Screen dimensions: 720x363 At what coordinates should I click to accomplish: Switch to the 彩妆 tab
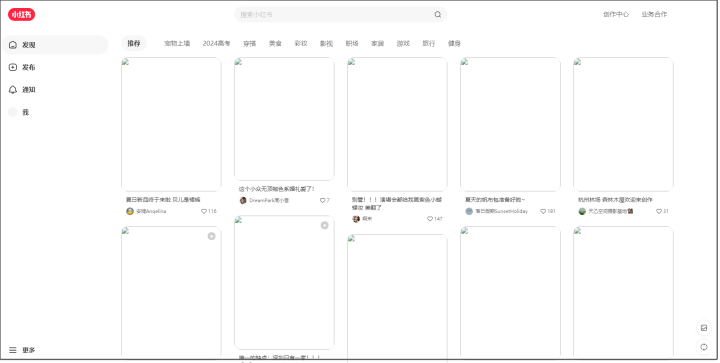[301, 44]
